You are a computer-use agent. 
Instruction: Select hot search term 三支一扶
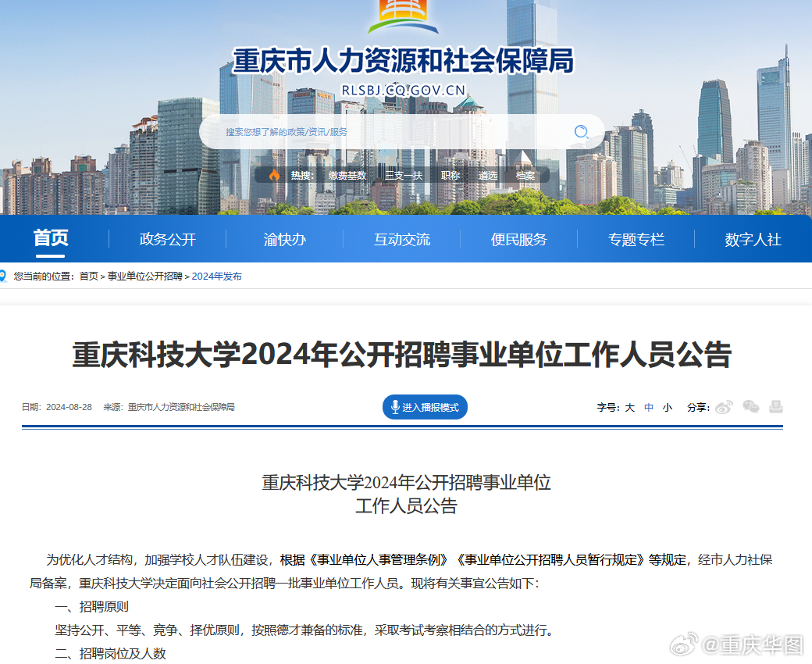404,176
